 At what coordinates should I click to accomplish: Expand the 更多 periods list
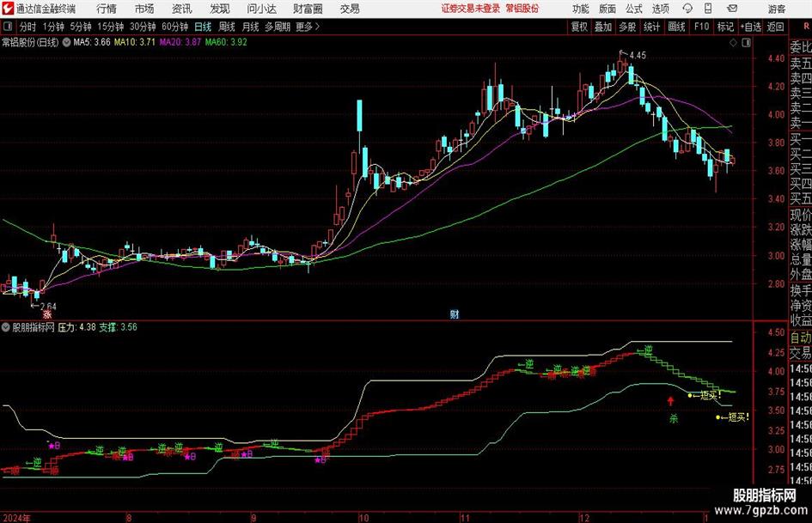[x=308, y=27]
